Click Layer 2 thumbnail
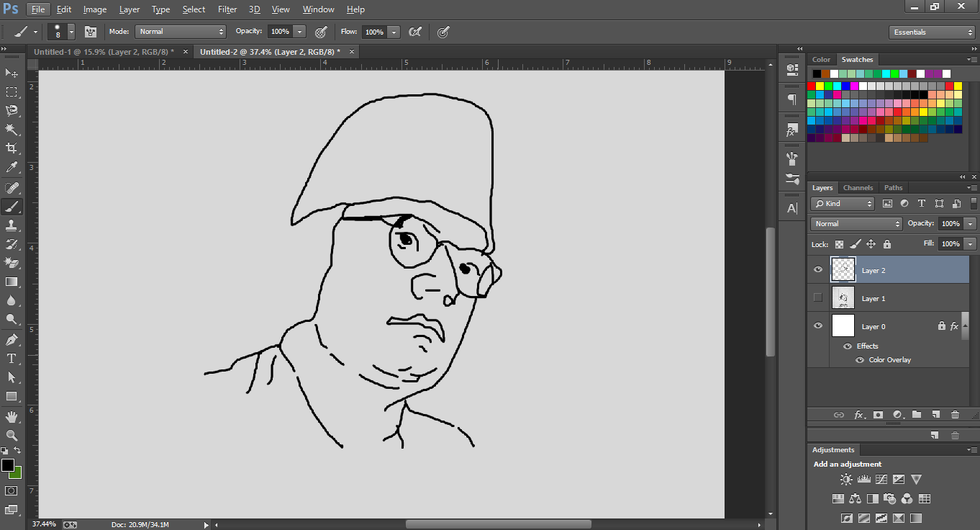Image resolution: width=980 pixels, height=530 pixels. pyautogui.click(x=843, y=270)
